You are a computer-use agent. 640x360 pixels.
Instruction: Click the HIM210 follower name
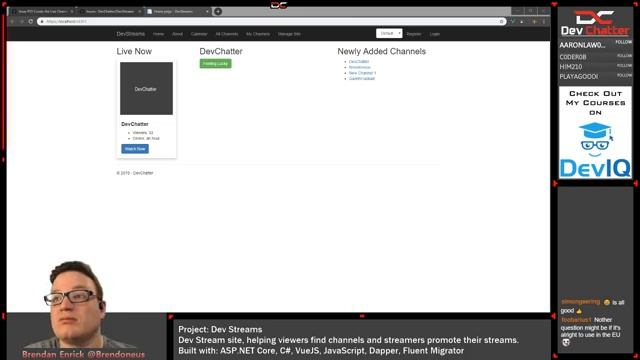(x=571, y=67)
